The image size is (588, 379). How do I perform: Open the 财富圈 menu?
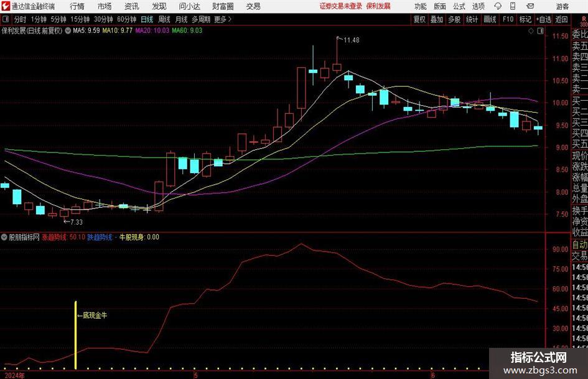[x=223, y=6]
